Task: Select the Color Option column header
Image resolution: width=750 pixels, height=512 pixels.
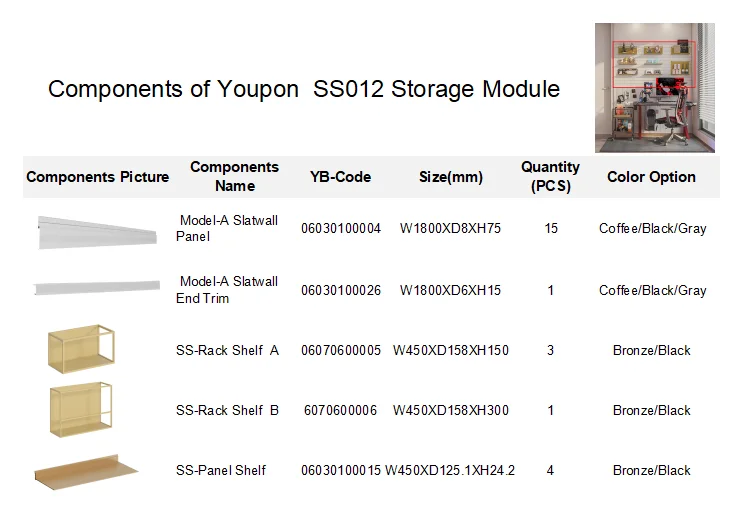Action: coord(651,177)
